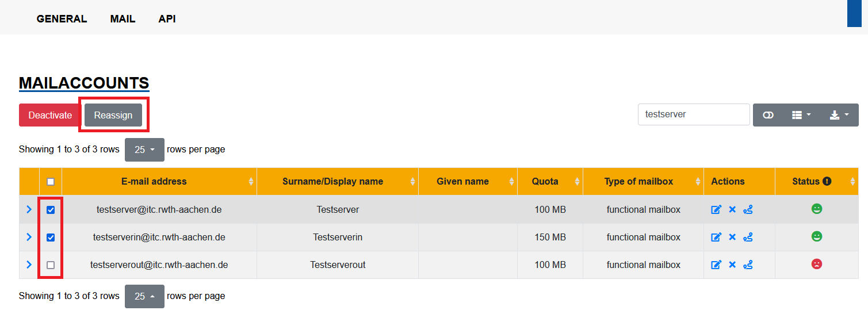This screenshot has width=868, height=314.
Task: Edit the testserverout@itc.rwth-aachen.de mailbox
Action: tap(716, 265)
